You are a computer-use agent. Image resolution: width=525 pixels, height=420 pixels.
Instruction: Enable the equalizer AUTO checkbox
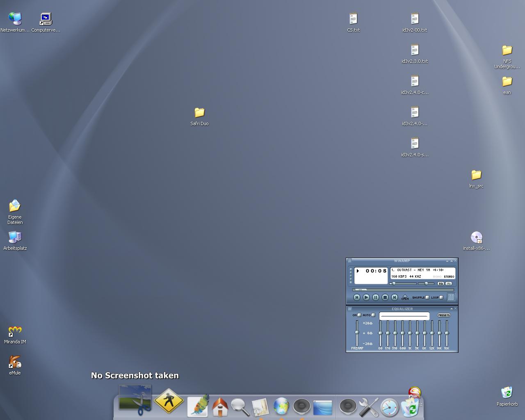pyautogui.click(x=373, y=315)
